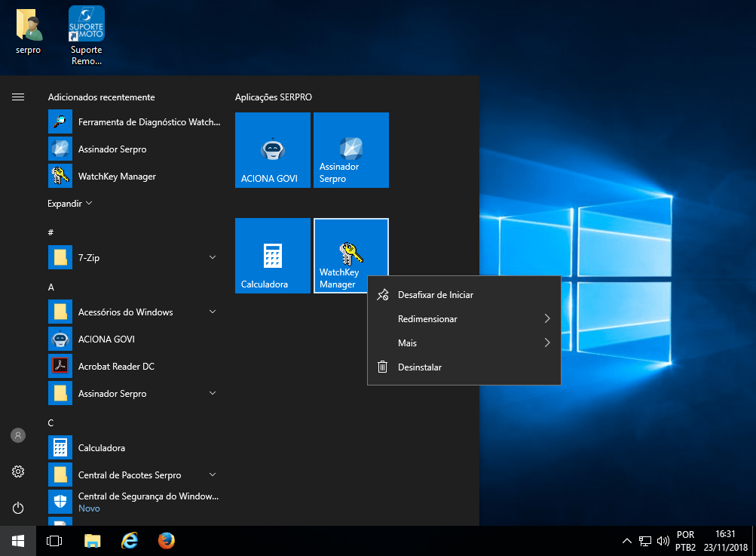Launch Firefox from the taskbar
The height and width of the screenshot is (556, 756).
(x=167, y=541)
